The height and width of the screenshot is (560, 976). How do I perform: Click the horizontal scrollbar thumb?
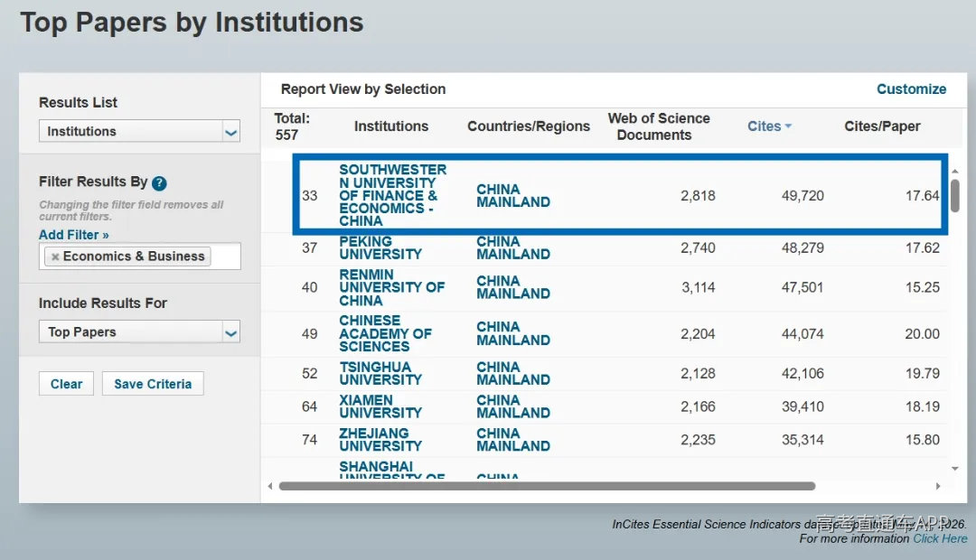point(547,486)
